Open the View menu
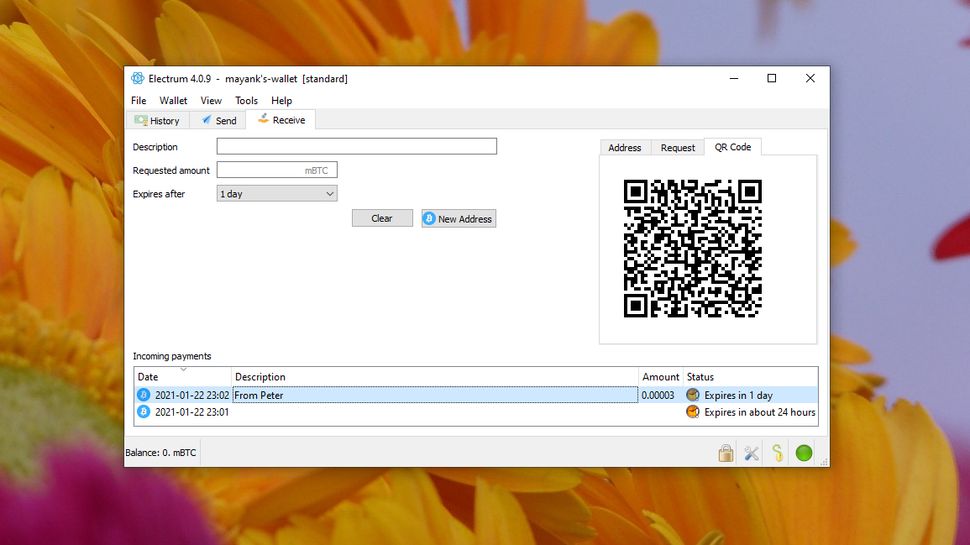This screenshot has height=545, width=970. (x=211, y=100)
